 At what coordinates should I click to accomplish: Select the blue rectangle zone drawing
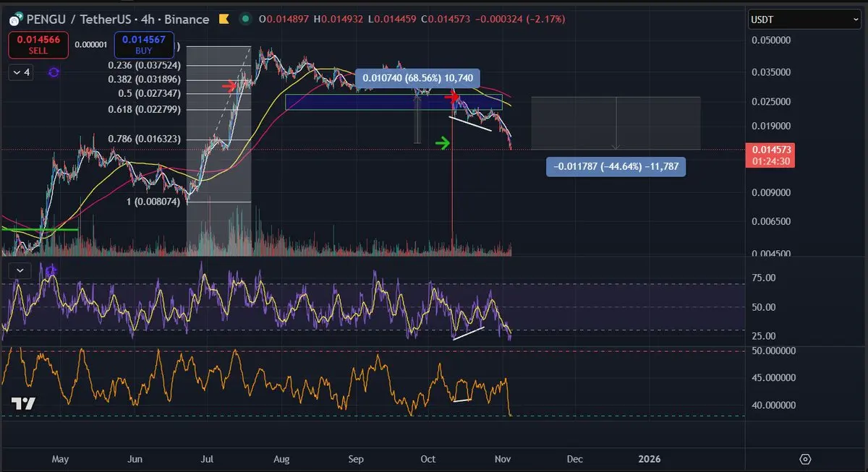(x=393, y=102)
